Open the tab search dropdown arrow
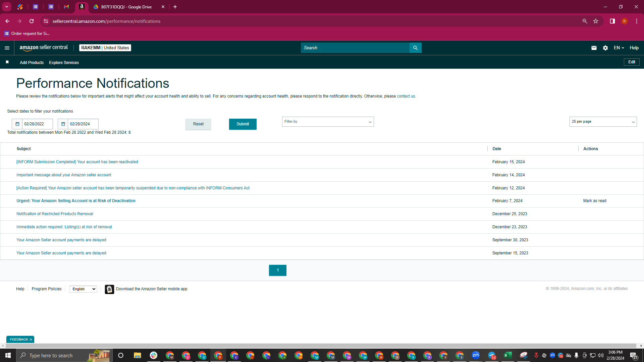Viewport: 644px width, 362px height. 7,7
